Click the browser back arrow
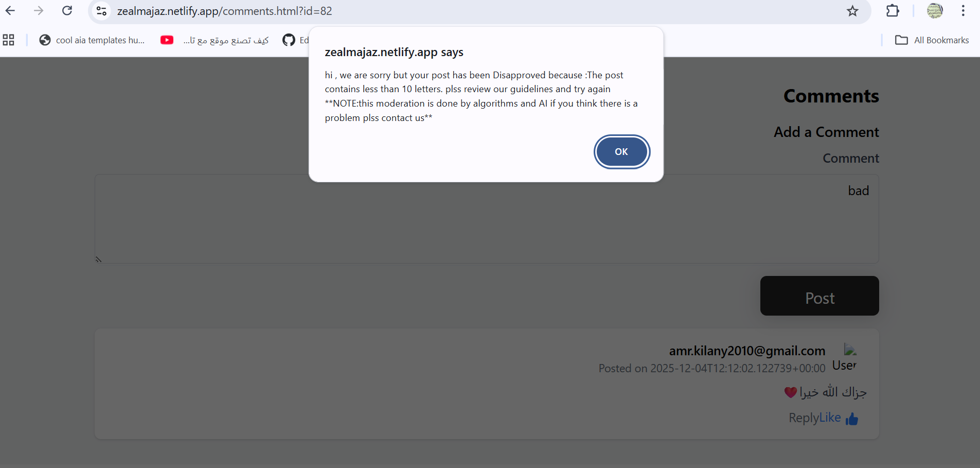This screenshot has height=468, width=980. point(10,11)
